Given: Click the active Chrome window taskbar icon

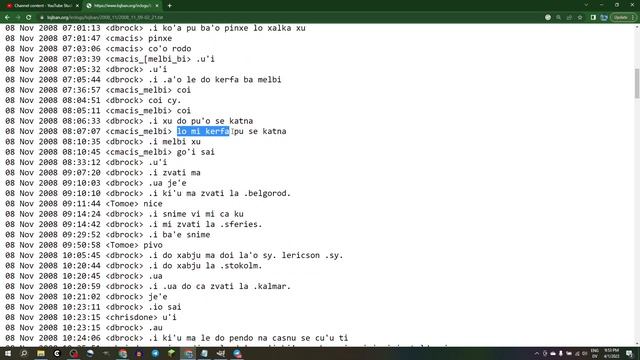Looking at the screenshot, I should click(x=188, y=353).
